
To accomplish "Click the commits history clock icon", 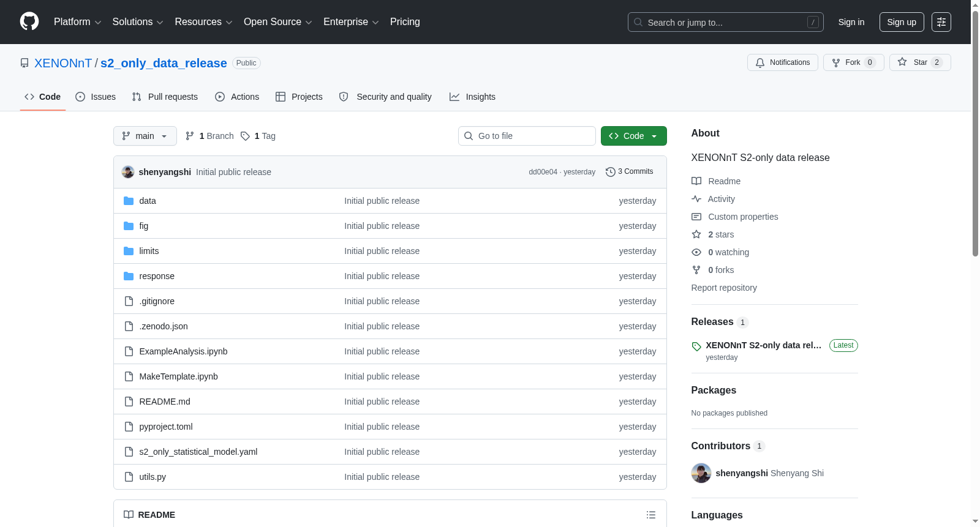I will pyautogui.click(x=610, y=172).
